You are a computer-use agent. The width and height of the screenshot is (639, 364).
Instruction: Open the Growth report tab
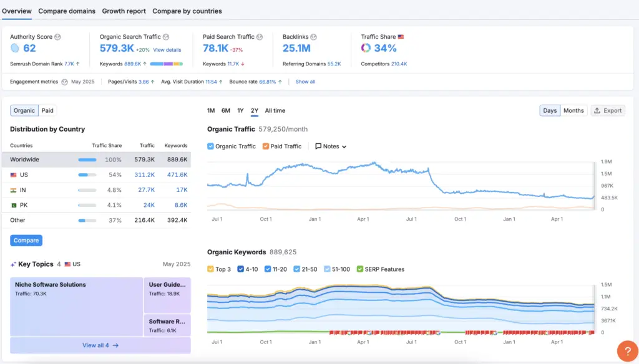pos(124,11)
